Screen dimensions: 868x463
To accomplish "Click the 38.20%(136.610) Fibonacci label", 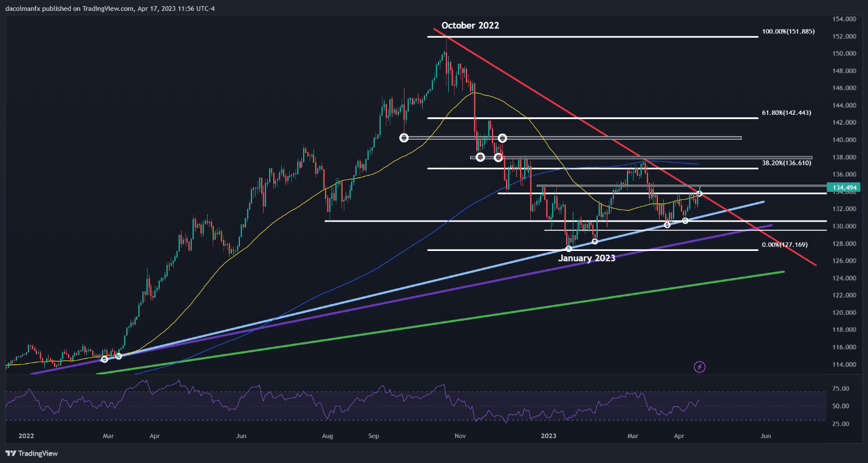I will point(787,163).
